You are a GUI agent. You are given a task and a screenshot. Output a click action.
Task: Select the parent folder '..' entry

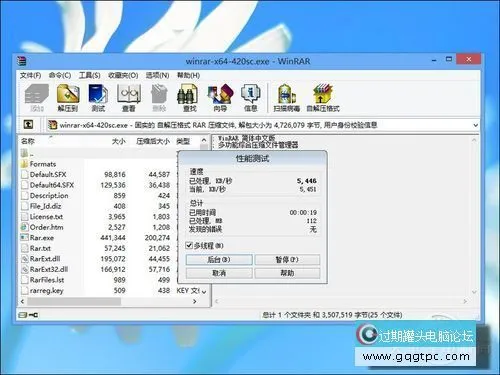(28, 154)
